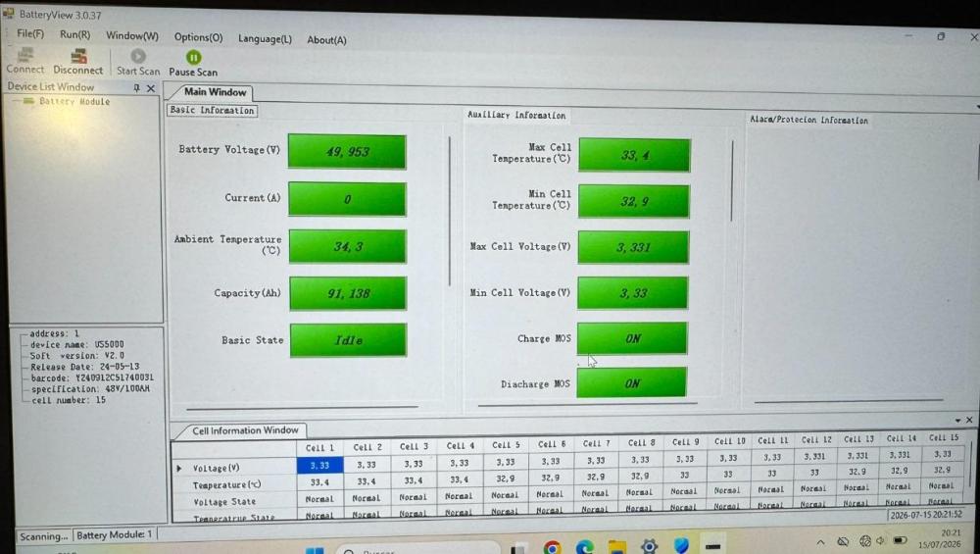This screenshot has width=980, height=554.
Task: Click the Charge MOS ON indicator
Action: pyautogui.click(x=632, y=338)
